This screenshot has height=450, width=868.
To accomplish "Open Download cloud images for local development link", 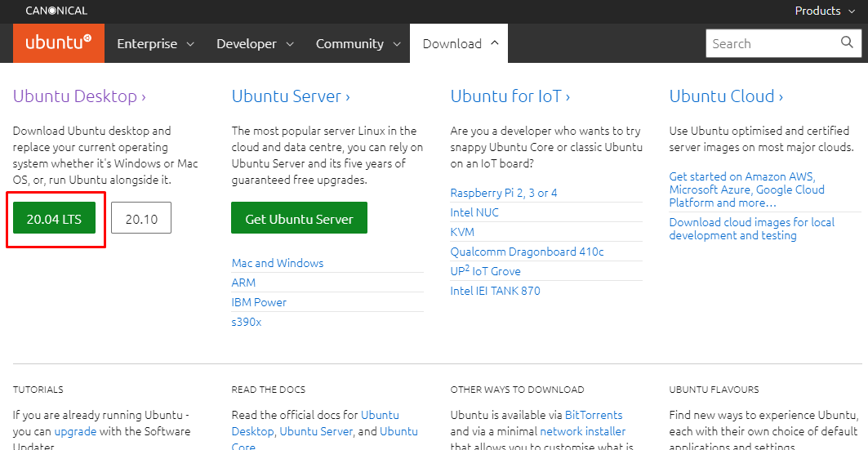I will (x=752, y=229).
